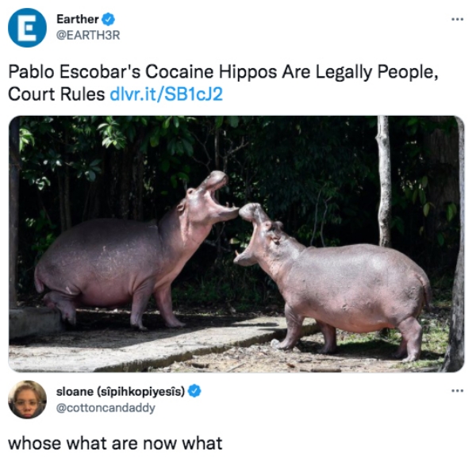Open more options on Earther's tweet
The height and width of the screenshot is (463, 476).
(458, 19)
